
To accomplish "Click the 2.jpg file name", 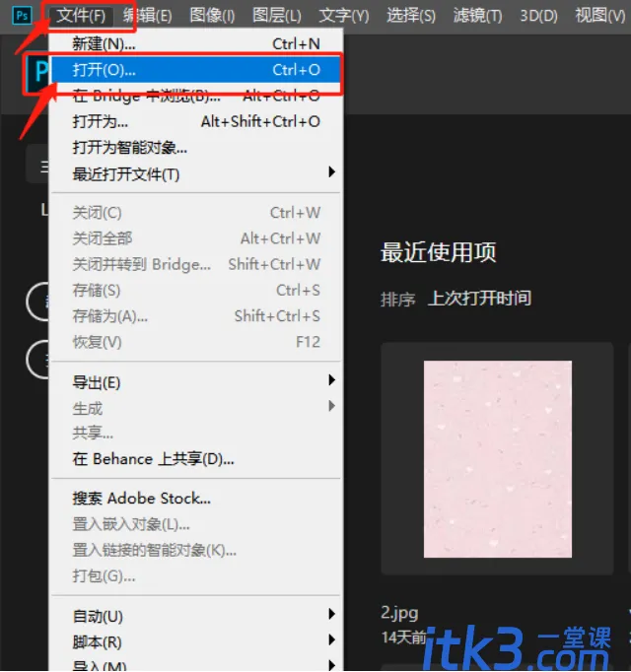I will (x=399, y=613).
